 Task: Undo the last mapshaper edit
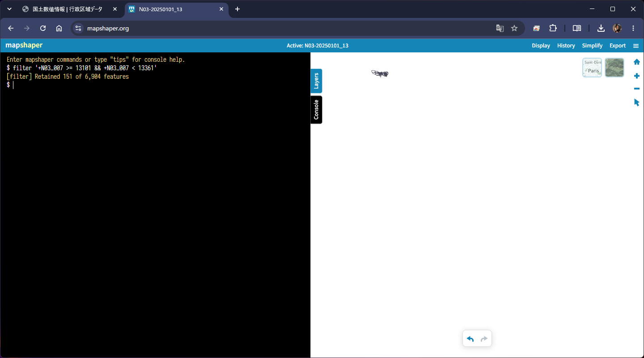470,339
